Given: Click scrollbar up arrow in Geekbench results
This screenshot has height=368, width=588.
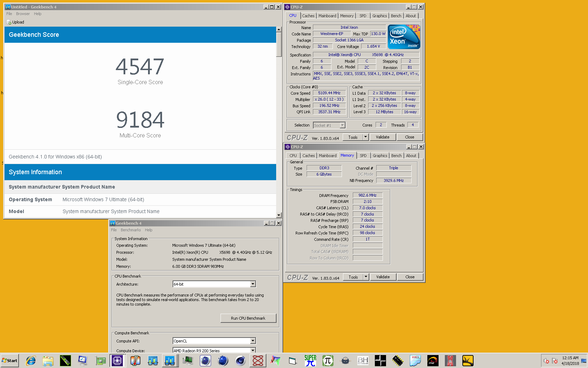Looking at the screenshot, I should point(279,29).
